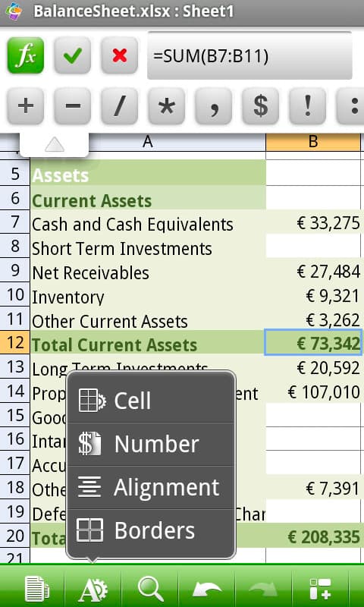This screenshot has width=364, height=607.
Task: Confirm formula with green checkmark
Action: pos(72,55)
